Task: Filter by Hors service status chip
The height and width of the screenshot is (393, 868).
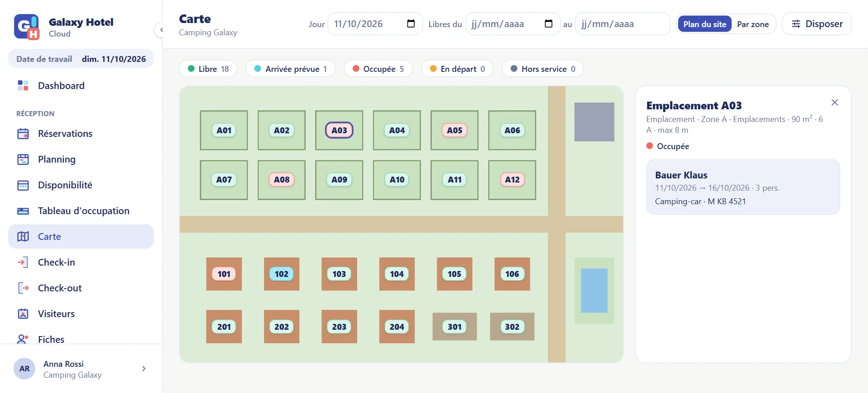Action: (x=542, y=69)
